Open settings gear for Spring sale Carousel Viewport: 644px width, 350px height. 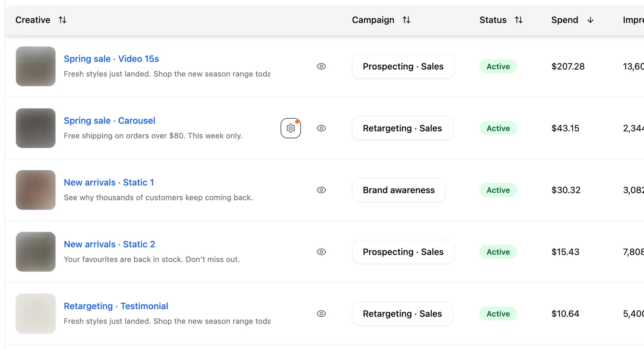pos(291,128)
